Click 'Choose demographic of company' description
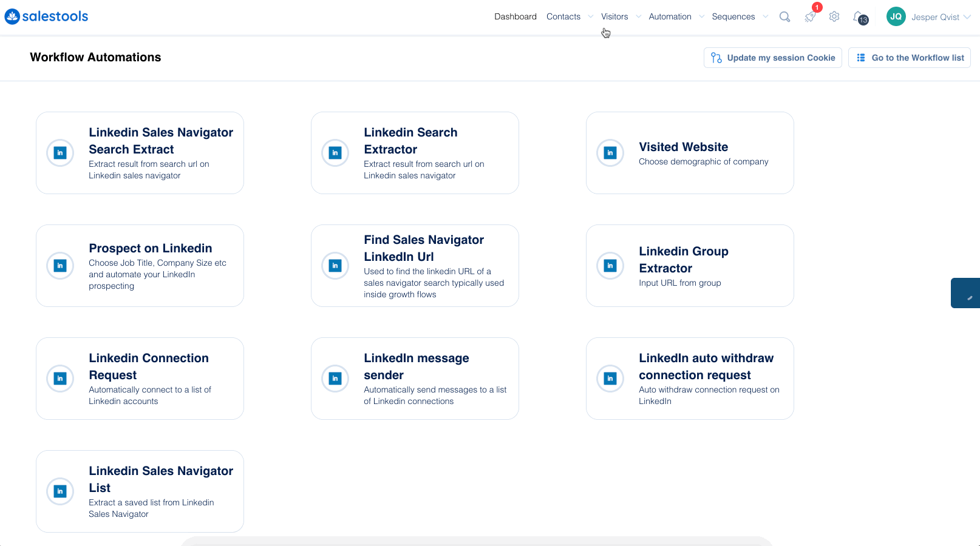Screen dimensions: 980x546 (x=703, y=161)
